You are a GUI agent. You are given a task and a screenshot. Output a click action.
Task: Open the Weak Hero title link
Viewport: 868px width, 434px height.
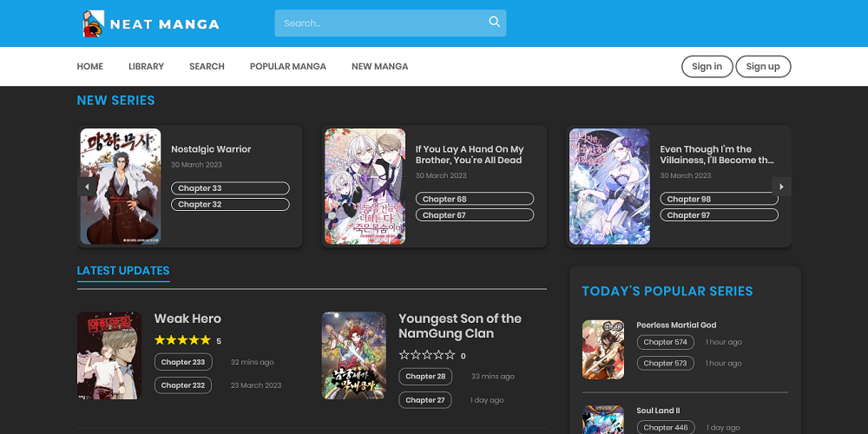(x=187, y=319)
